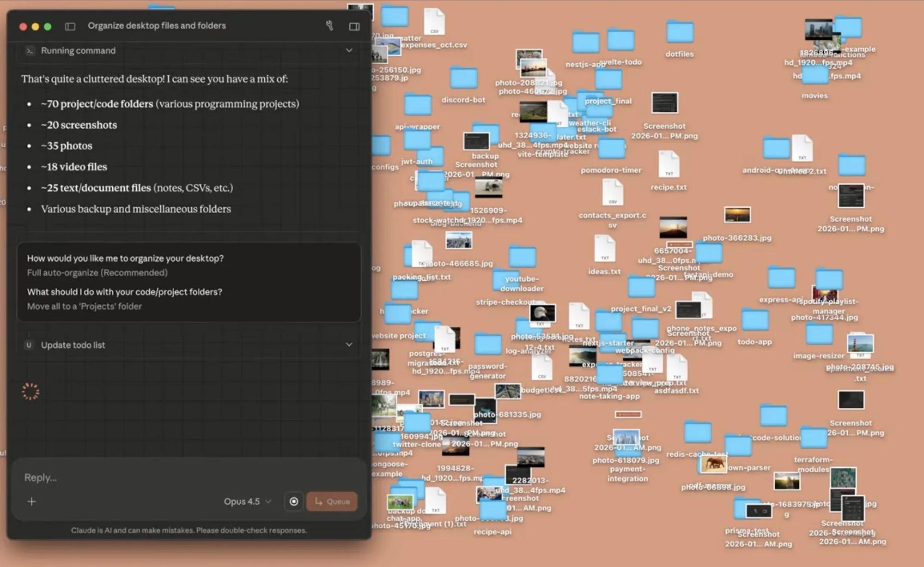
Task: Select the contacts_export.csv file
Action: point(613,193)
